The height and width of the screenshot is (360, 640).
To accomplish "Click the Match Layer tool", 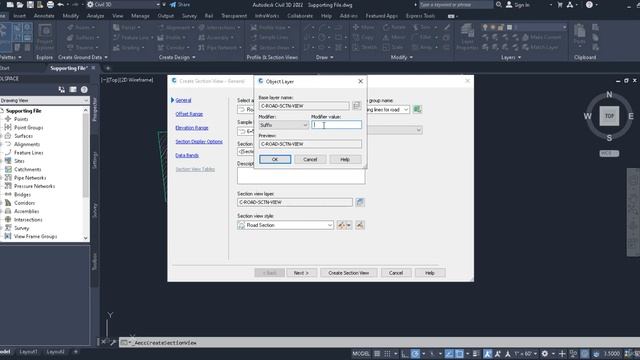I will [x=539, y=47].
